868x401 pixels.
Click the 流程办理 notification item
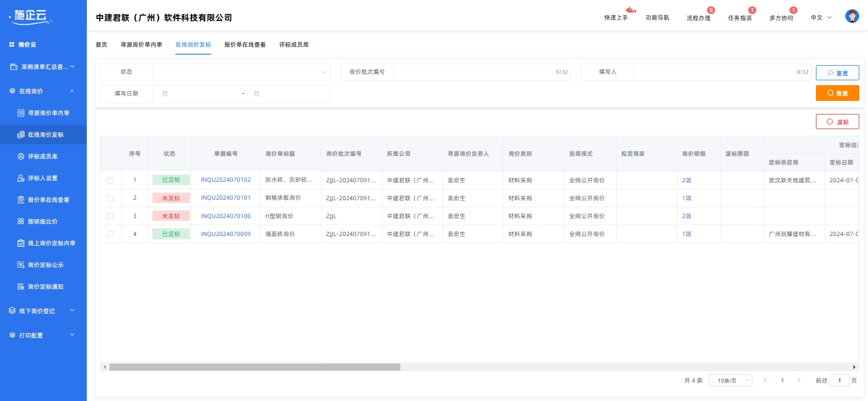point(698,18)
